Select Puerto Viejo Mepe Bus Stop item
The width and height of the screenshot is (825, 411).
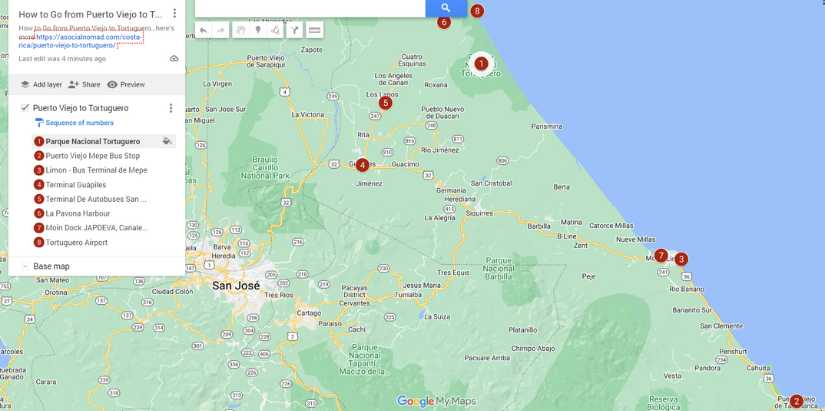coord(93,156)
